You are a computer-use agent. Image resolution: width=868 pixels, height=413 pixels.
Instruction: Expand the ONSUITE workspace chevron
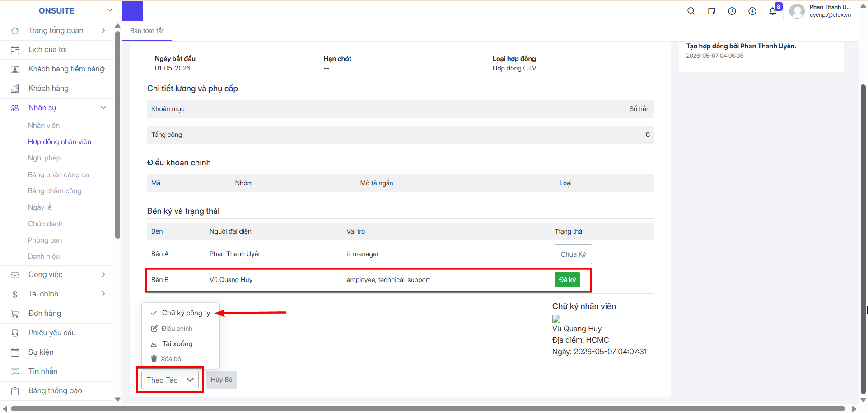(109, 10)
